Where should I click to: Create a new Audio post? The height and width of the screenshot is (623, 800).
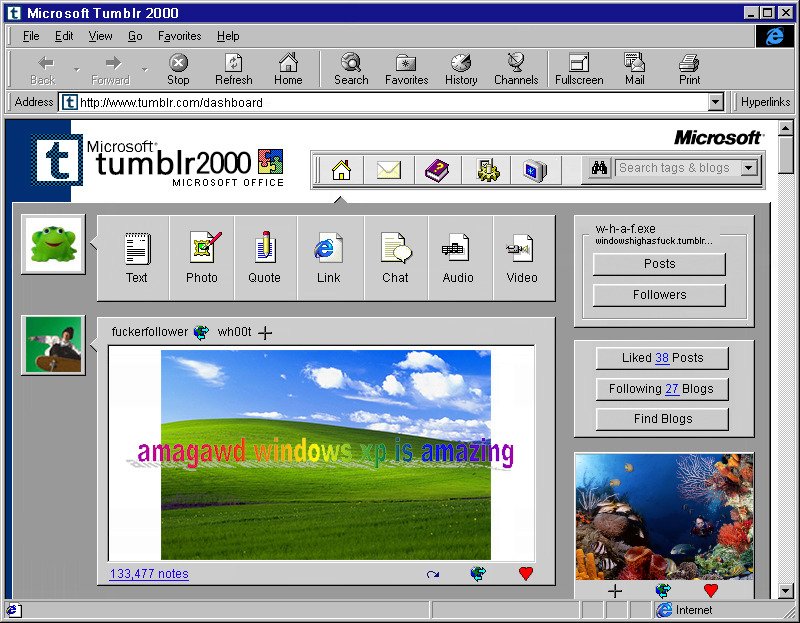pyautogui.click(x=458, y=258)
